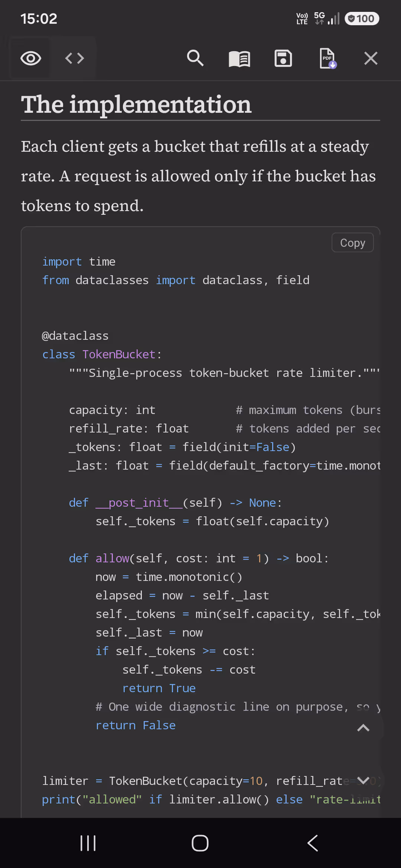The height and width of the screenshot is (868, 401).
Task: Open search in document
Action: pyautogui.click(x=195, y=58)
